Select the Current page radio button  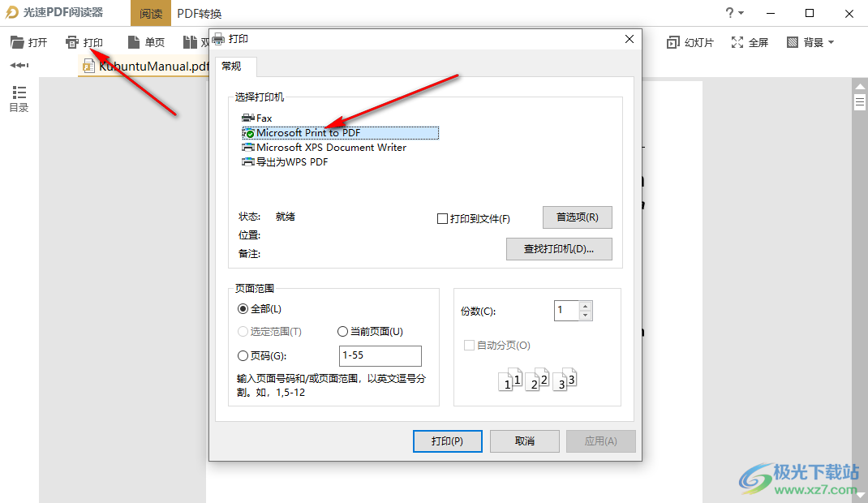pos(342,332)
